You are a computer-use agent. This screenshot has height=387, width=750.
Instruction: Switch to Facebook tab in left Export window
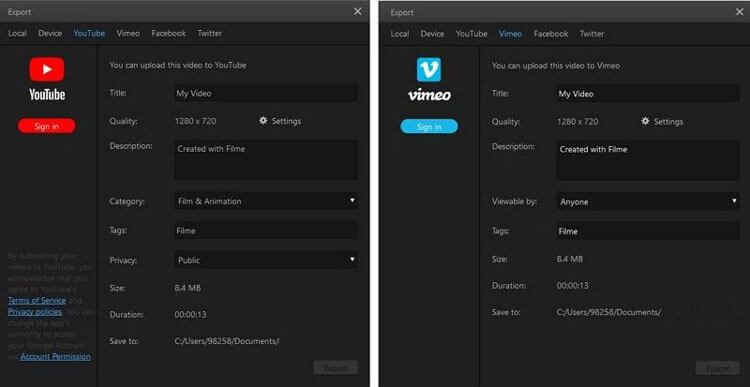tap(168, 33)
